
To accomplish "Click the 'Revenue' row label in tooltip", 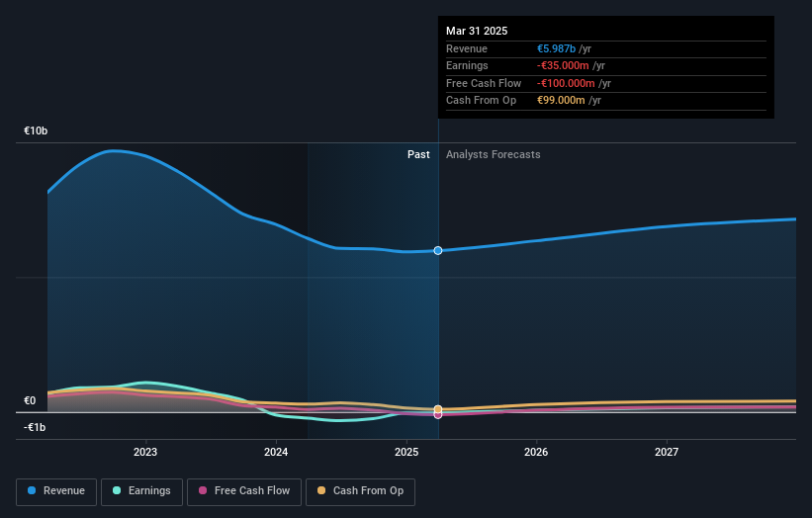I will [x=467, y=48].
